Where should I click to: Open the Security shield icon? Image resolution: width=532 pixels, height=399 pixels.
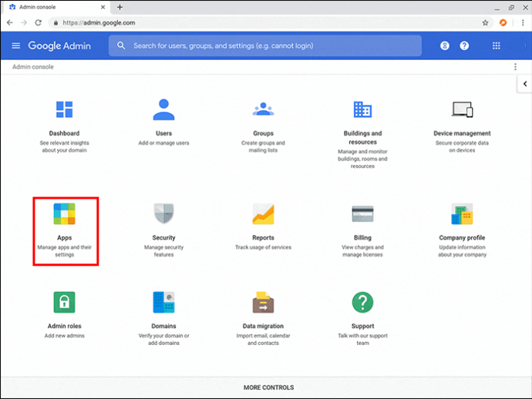pyautogui.click(x=163, y=213)
